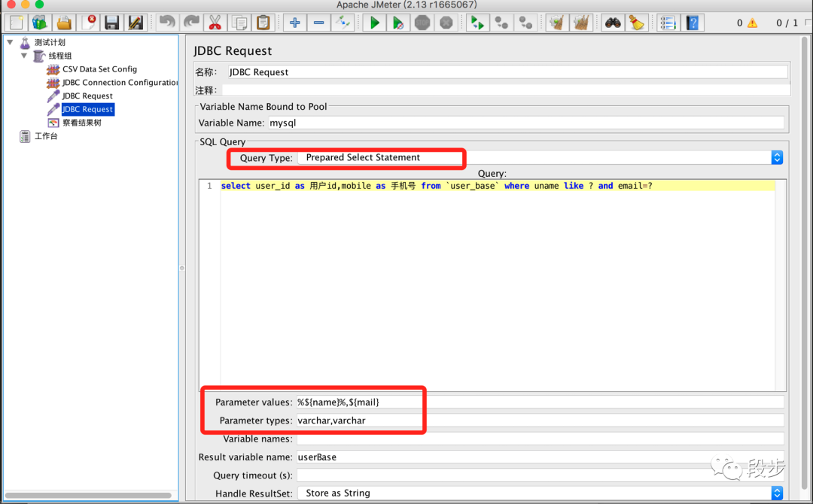Click the Open file folder icon

tap(64, 23)
